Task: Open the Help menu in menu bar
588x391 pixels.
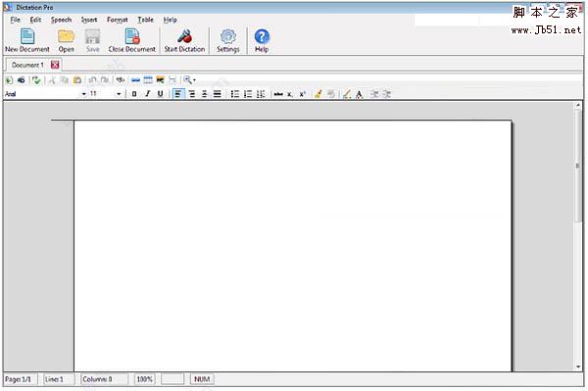Action: pos(170,20)
